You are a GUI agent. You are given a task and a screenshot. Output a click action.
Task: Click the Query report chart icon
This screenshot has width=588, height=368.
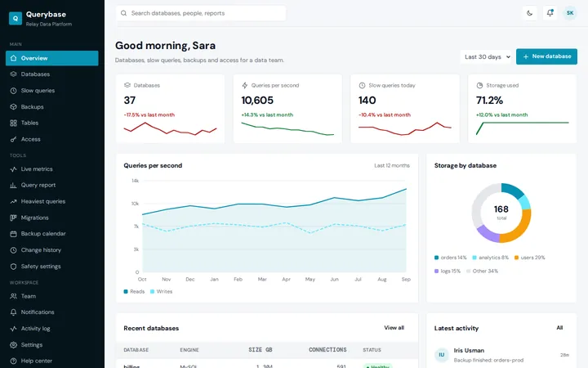coord(14,185)
